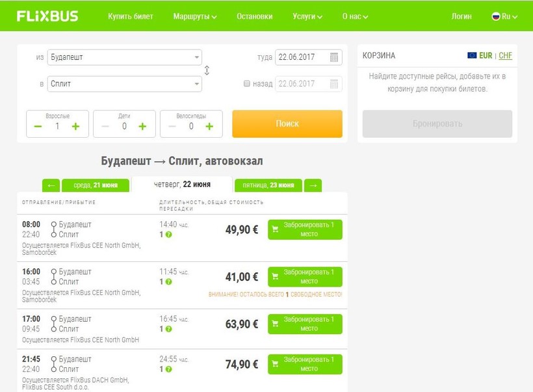Click the orange Поиск button
Image resolution: width=533 pixels, height=392 pixels.
tap(287, 124)
